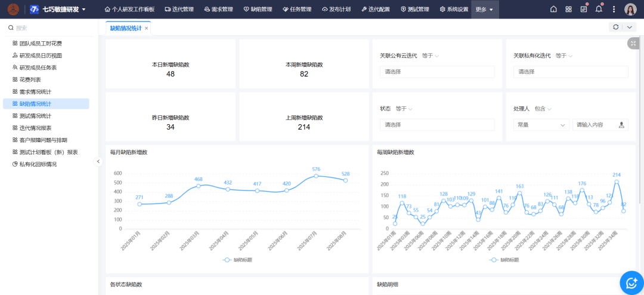Image resolution: width=644 pixels, height=295 pixels.
Task: Collapse the left sidebar with arrow handle
Action: [99, 161]
